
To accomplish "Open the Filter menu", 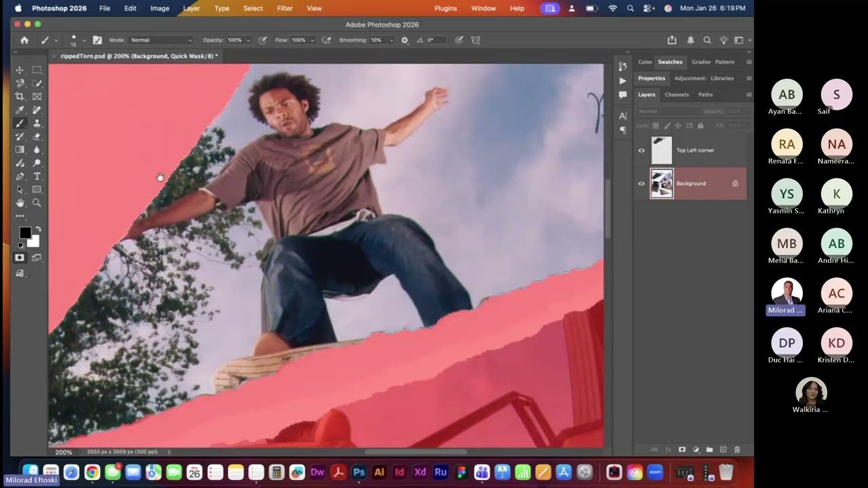I will [x=285, y=8].
